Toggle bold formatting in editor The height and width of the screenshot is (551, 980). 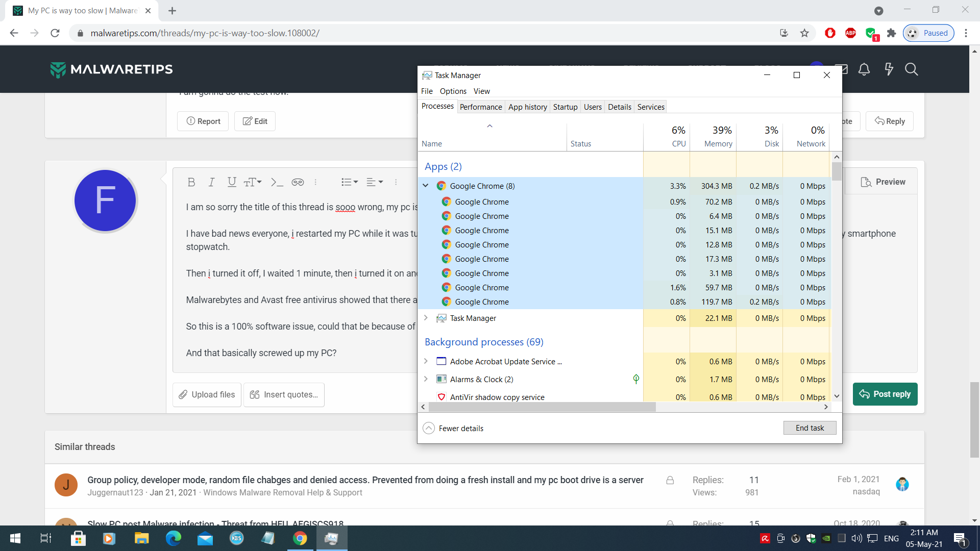[x=191, y=182]
